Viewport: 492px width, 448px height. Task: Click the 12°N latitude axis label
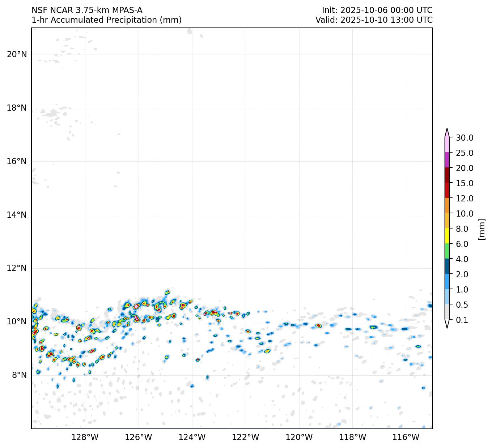click(x=17, y=268)
